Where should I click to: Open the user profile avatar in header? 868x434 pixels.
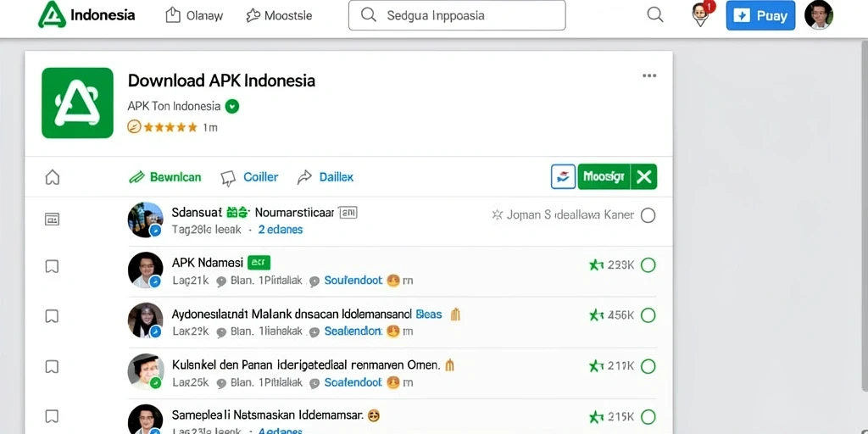coord(819,15)
